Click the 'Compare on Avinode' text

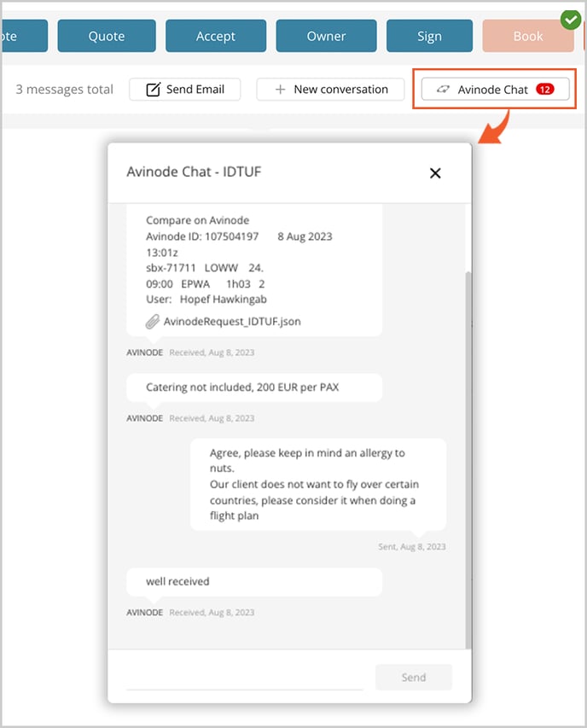198,220
